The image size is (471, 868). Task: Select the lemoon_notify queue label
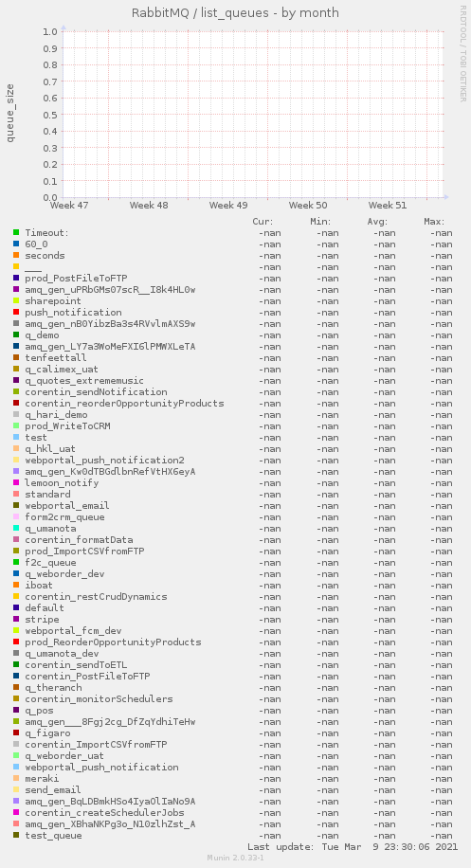tap(62, 482)
